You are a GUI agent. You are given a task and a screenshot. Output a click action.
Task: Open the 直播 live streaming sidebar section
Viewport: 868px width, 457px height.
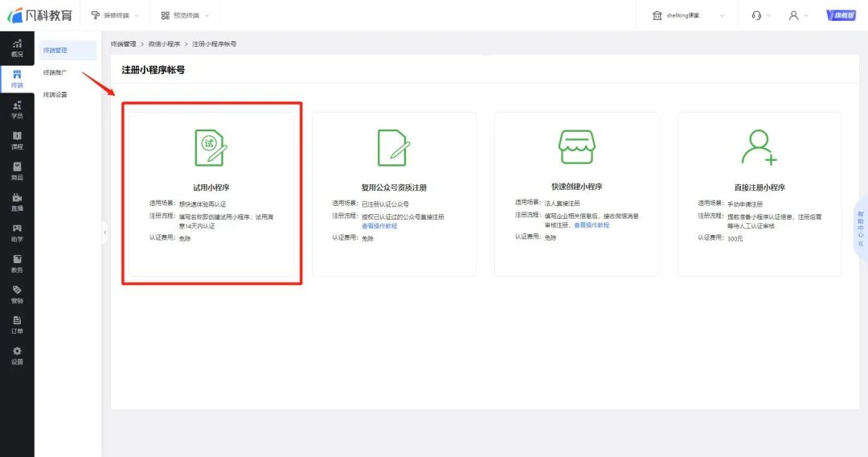click(17, 202)
